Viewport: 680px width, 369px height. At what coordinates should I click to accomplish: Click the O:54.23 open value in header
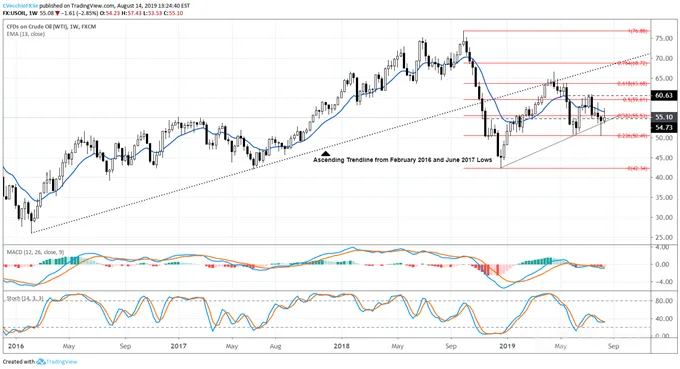point(109,13)
